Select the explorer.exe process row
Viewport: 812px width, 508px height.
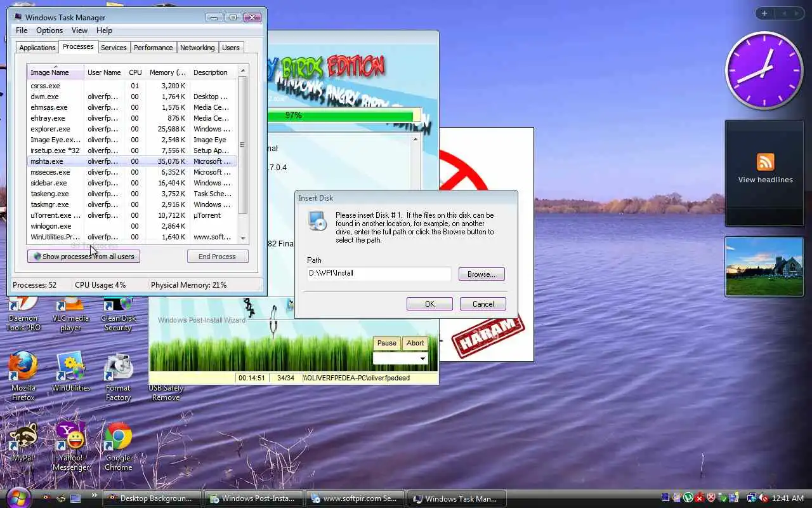tap(132, 129)
